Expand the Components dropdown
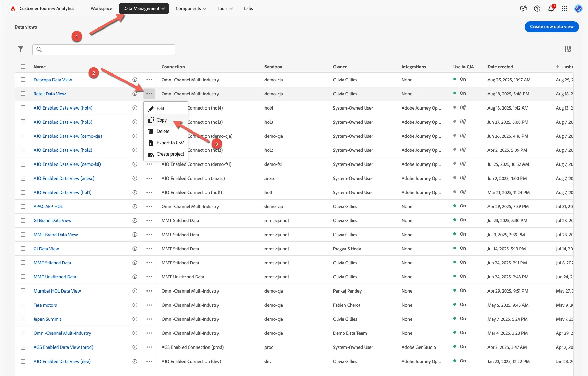 [x=191, y=9]
